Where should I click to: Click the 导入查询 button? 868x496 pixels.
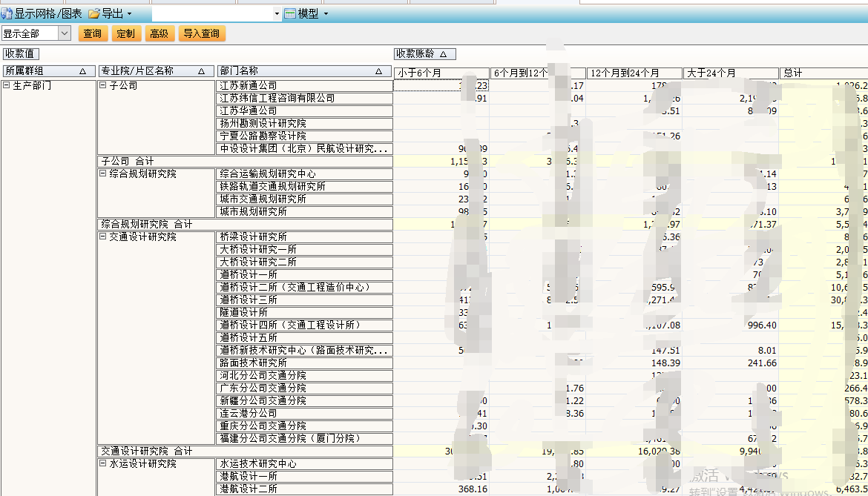[201, 33]
